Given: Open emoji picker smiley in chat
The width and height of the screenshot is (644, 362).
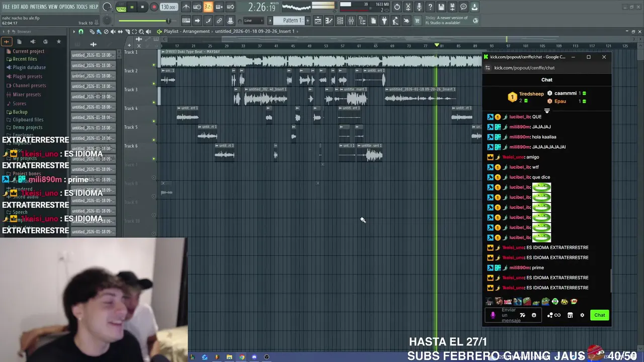Looking at the screenshot, I should 534,315.
